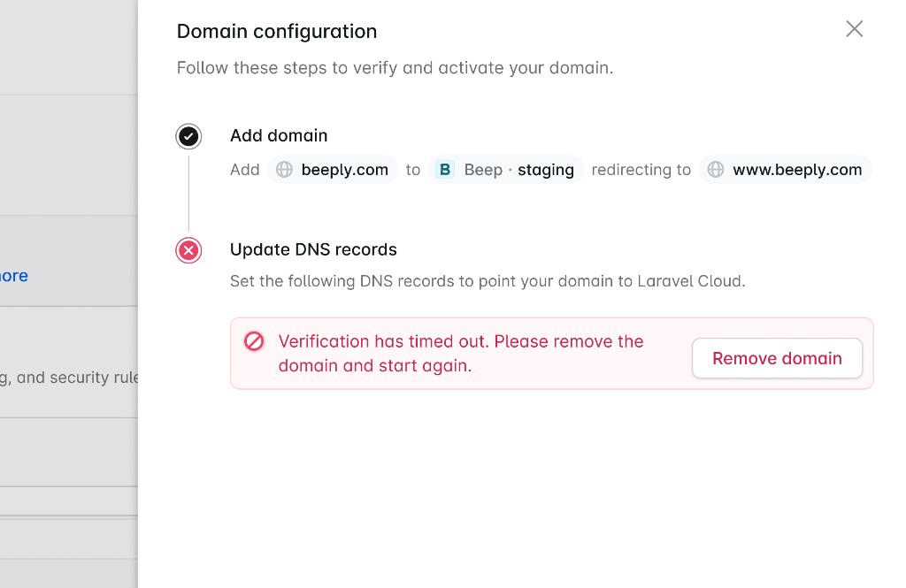
Task: Click the 'redirecting to' text
Action: coord(641,170)
